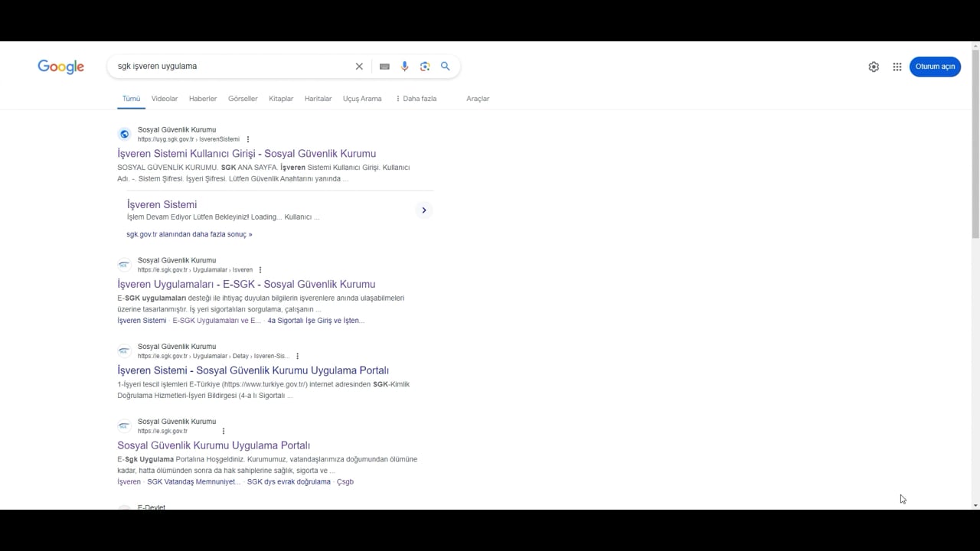The image size is (980, 551).
Task: Click E-SGK Uygulamaları ve E... sublink
Action: tap(217, 321)
